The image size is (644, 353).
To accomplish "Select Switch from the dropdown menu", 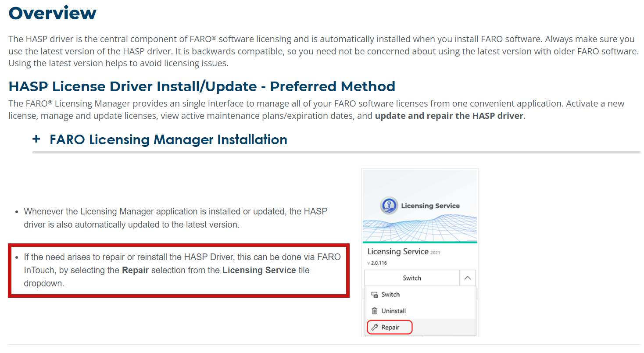I will pos(420,295).
